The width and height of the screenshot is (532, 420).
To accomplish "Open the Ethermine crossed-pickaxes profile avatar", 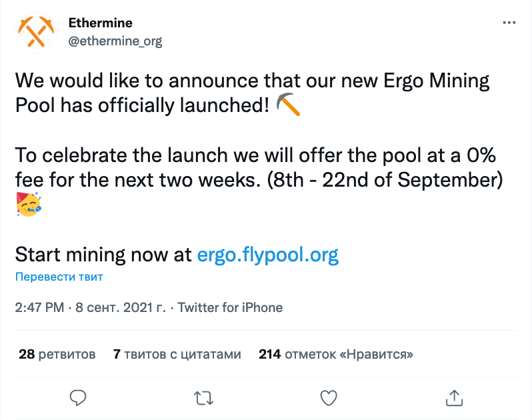I will pos(36,32).
